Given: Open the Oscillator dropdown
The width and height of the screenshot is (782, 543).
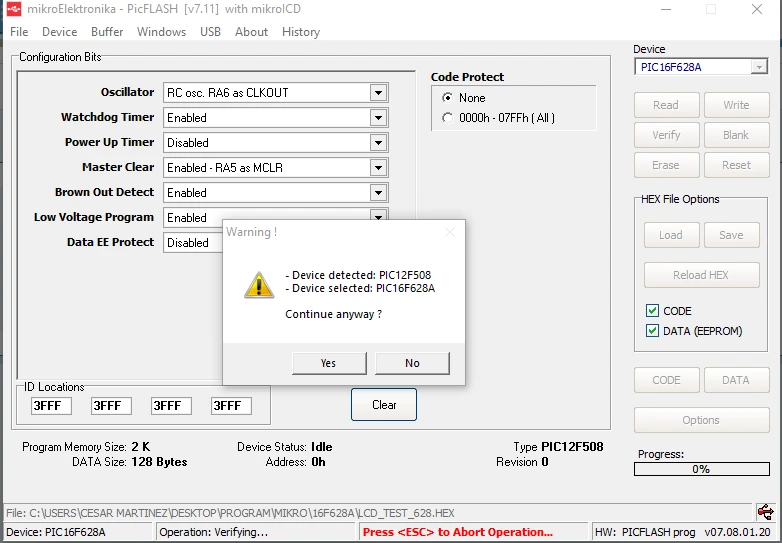Looking at the screenshot, I should (378, 93).
